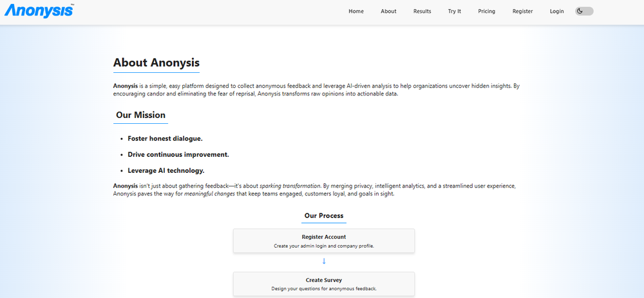Click the Leverage AI technology bullet
Viewport: 644px width, 298px height.
(x=166, y=170)
